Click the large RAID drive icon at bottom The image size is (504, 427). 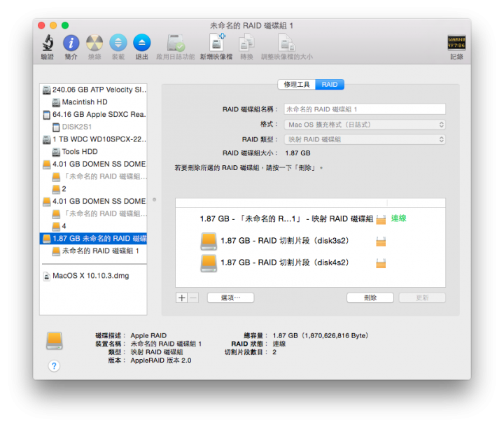[55, 341]
